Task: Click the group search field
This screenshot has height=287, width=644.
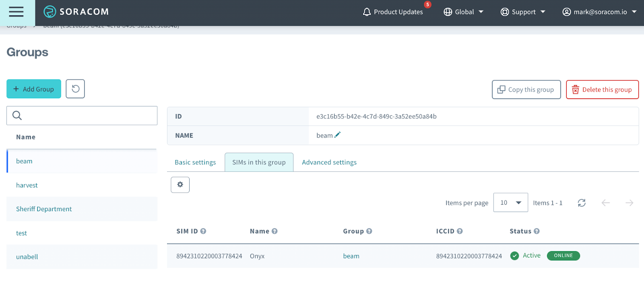Action: click(82, 116)
